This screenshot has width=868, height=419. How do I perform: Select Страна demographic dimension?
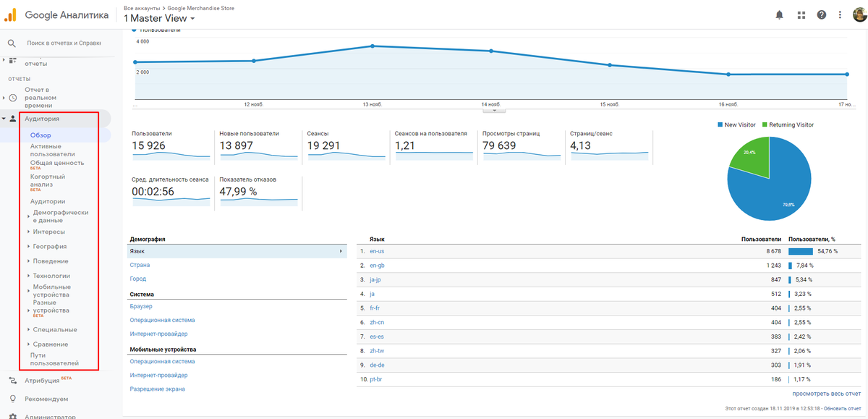(140, 265)
